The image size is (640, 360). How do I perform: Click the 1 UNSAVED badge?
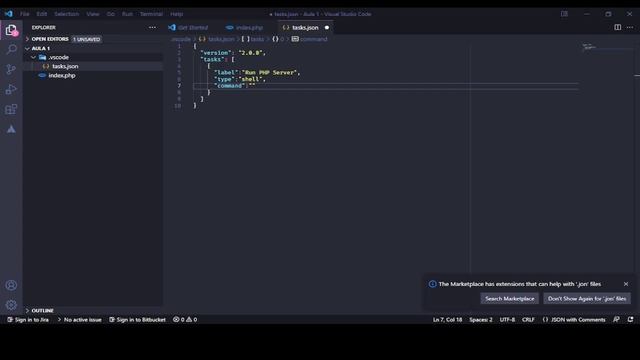tap(87, 39)
